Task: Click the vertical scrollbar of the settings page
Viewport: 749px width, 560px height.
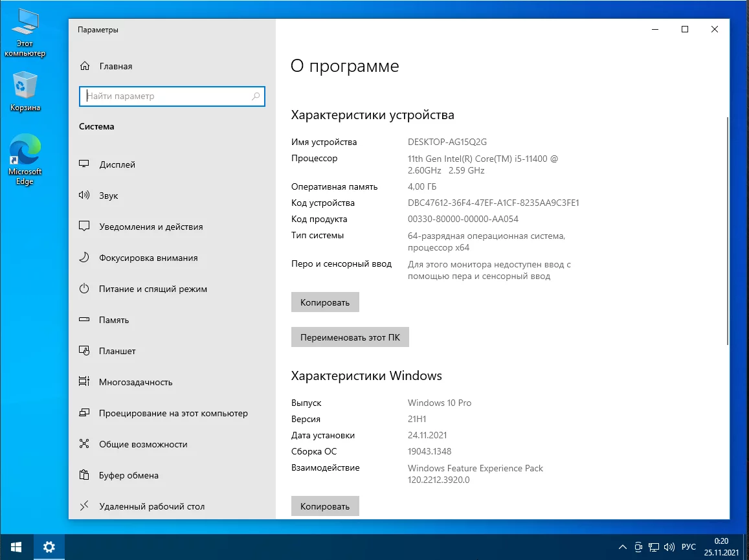Action: tap(727, 230)
